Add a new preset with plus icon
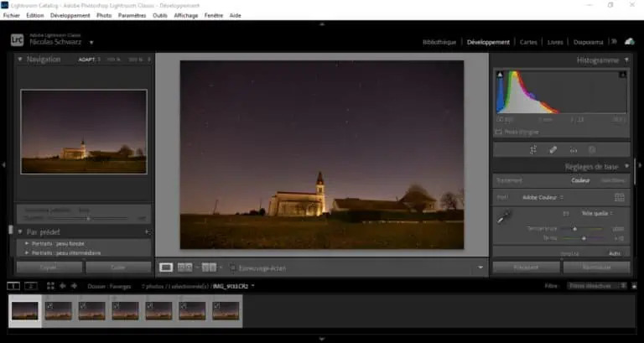The height and width of the screenshot is (343, 644). (148, 232)
